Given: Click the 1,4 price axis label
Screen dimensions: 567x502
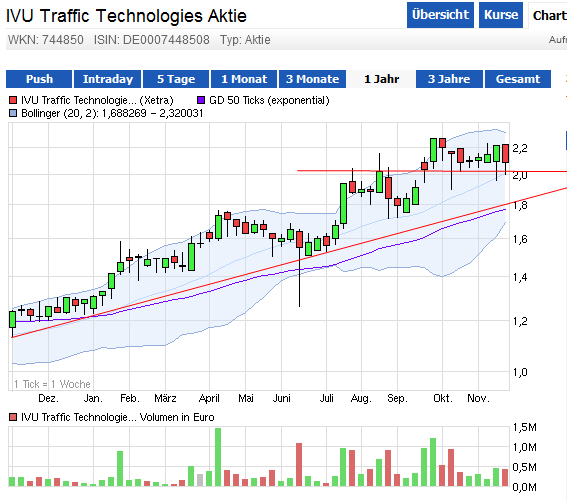Looking at the screenshot, I should point(520,277).
